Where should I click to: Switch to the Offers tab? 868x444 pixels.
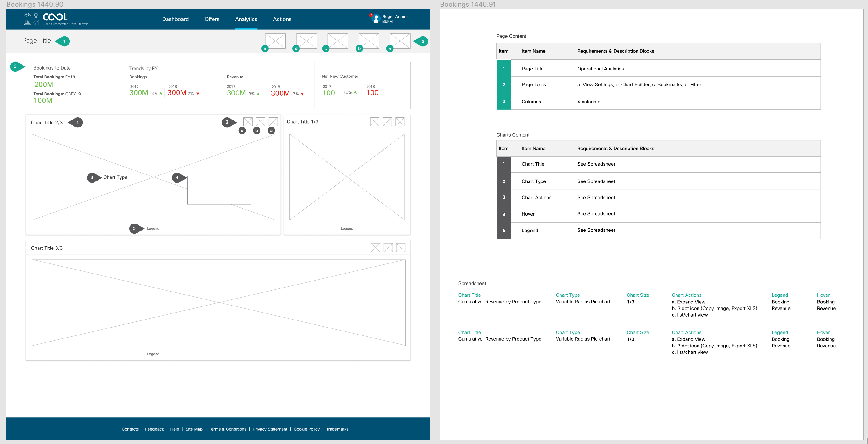point(212,19)
